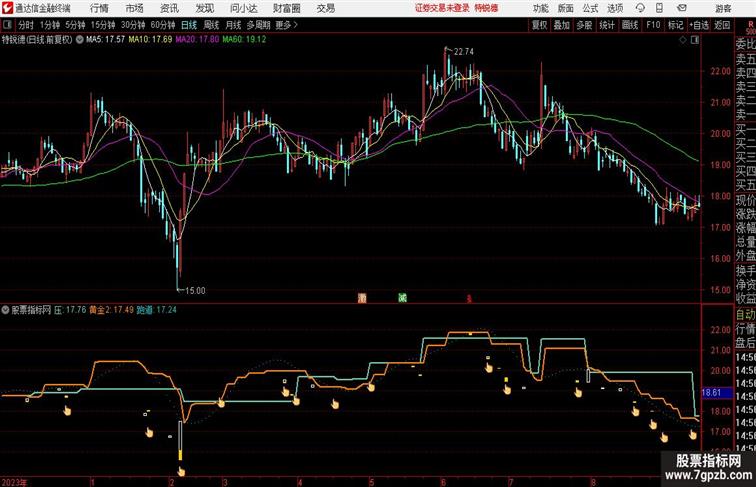The width and height of the screenshot is (756, 487).
Task: Open the 公式 menu
Action: pos(590,8)
